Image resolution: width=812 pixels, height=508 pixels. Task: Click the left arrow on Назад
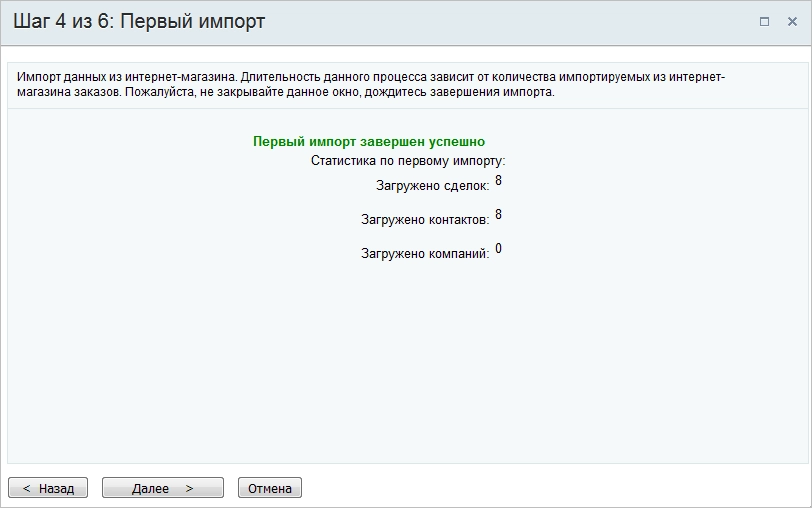point(27,488)
